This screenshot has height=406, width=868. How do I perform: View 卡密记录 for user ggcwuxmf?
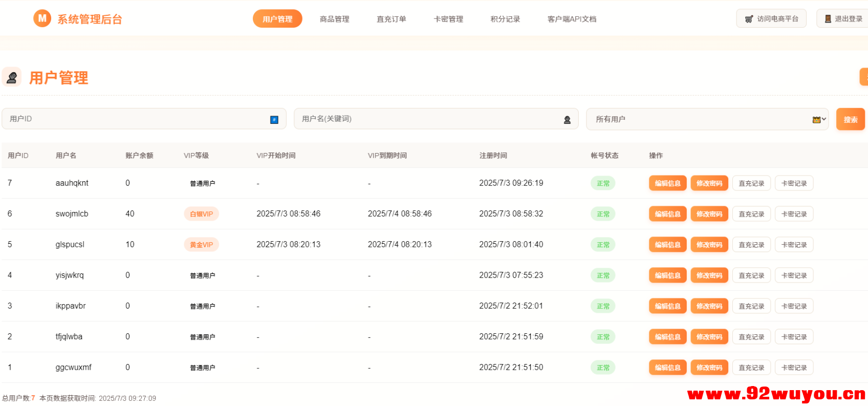tap(794, 368)
